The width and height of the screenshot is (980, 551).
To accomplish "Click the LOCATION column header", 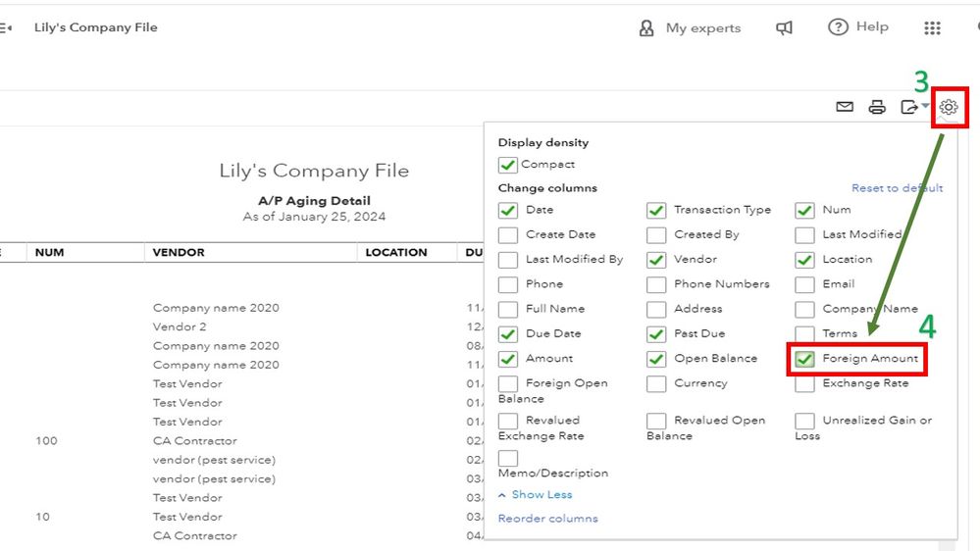I will tap(396, 252).
